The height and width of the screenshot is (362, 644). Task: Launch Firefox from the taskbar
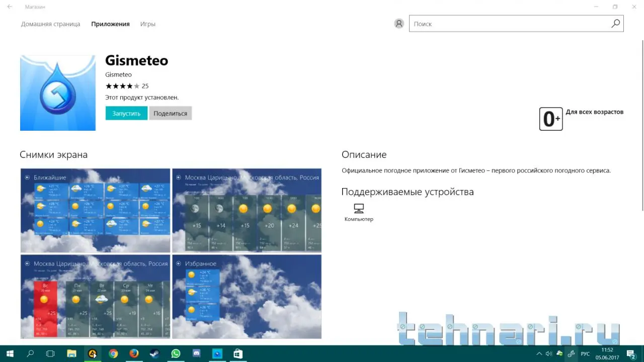pyautogui.click(x=134, y=353)
